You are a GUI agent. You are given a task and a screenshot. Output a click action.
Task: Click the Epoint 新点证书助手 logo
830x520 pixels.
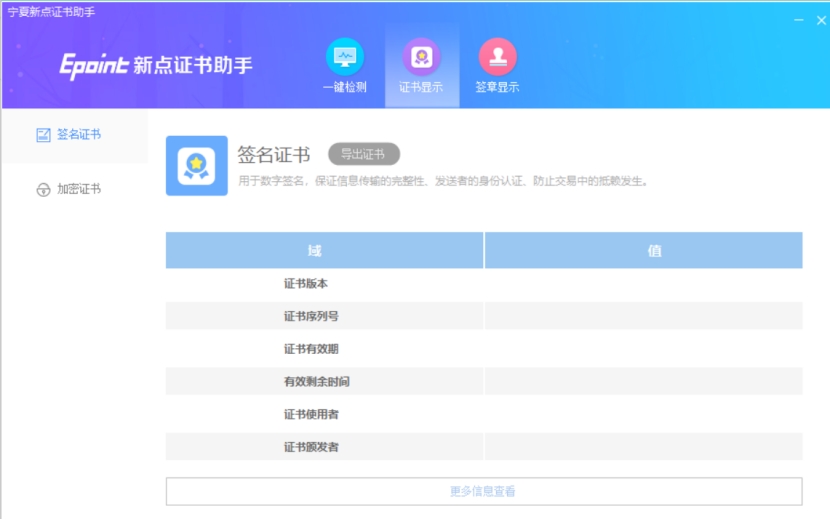click(155, 66)
